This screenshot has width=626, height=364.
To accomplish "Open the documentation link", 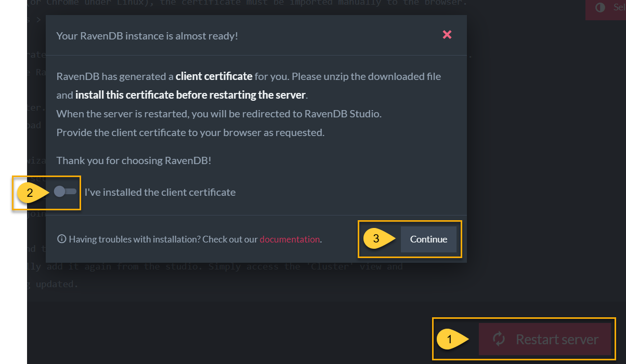I will pos(290,239).
